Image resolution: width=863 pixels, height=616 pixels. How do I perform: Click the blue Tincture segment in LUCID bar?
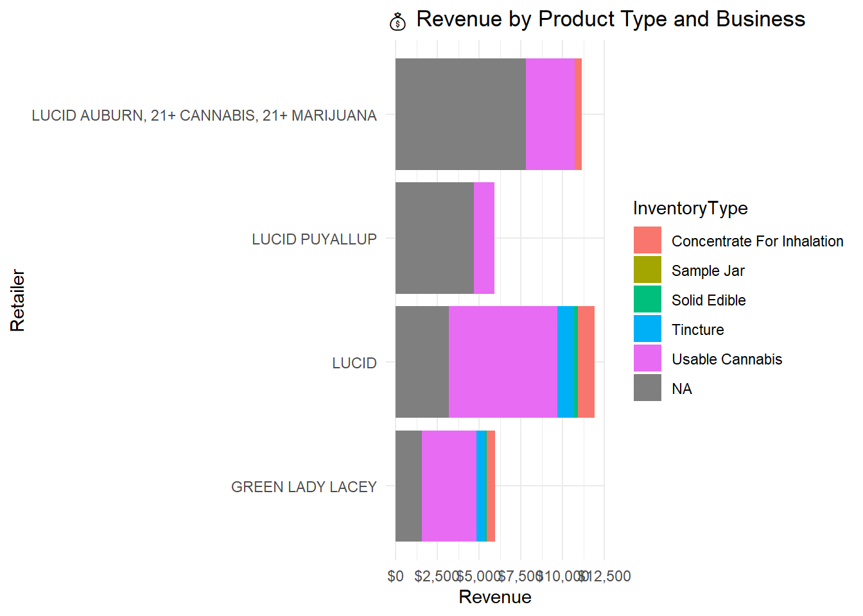(x=565, y=362)
